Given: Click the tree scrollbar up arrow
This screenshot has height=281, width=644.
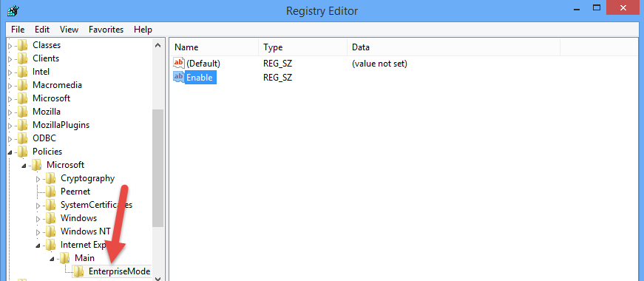Looking at the screenshot, I should coord(157,46).
